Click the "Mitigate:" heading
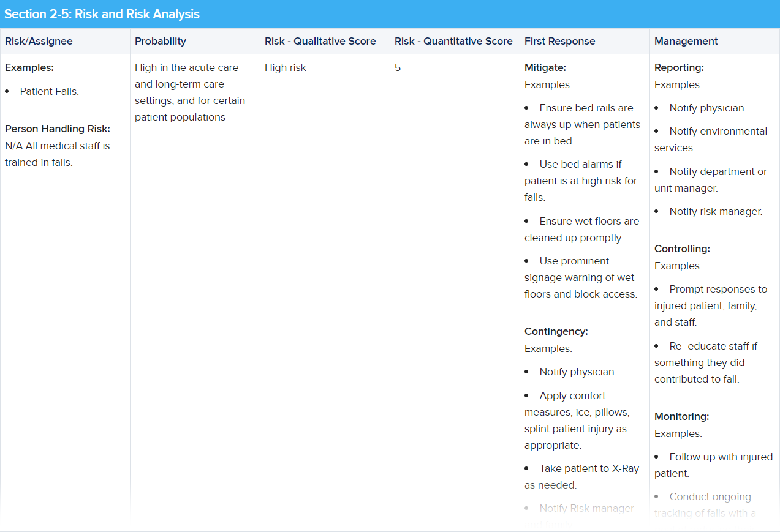The height and width of the screenshot is (532, 780). point(545,67)
